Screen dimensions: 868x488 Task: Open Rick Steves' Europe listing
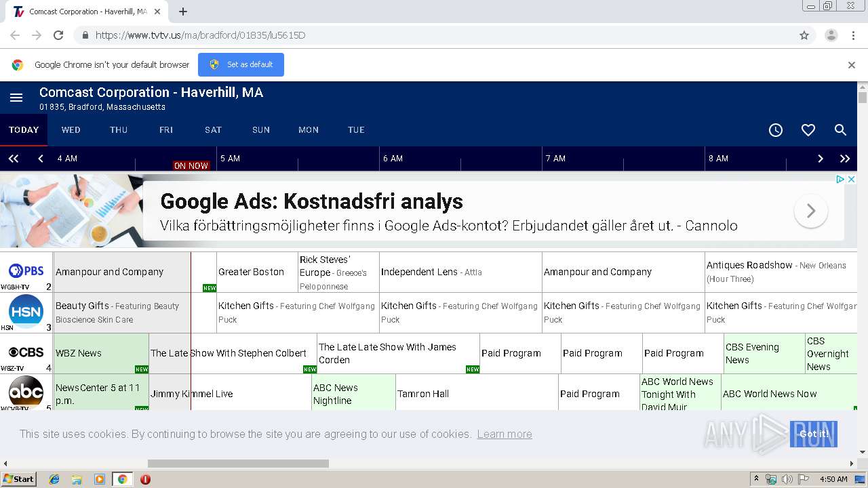[338, 272]
